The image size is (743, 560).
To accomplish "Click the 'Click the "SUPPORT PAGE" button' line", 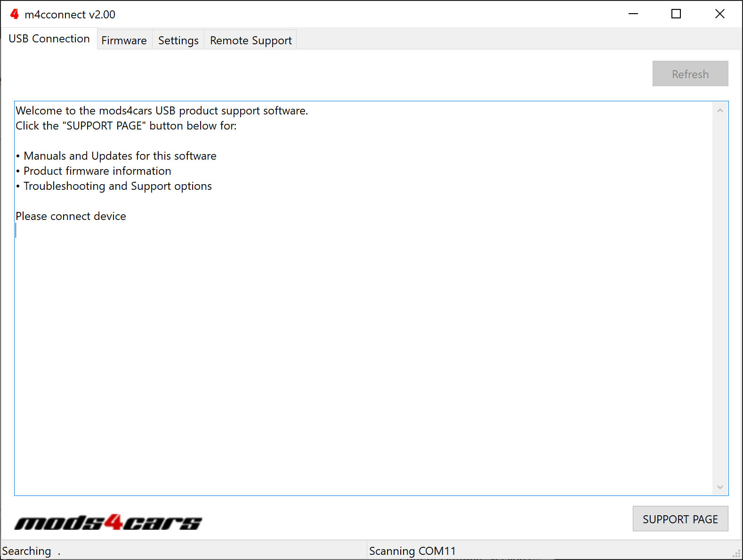I will (126, 126).
